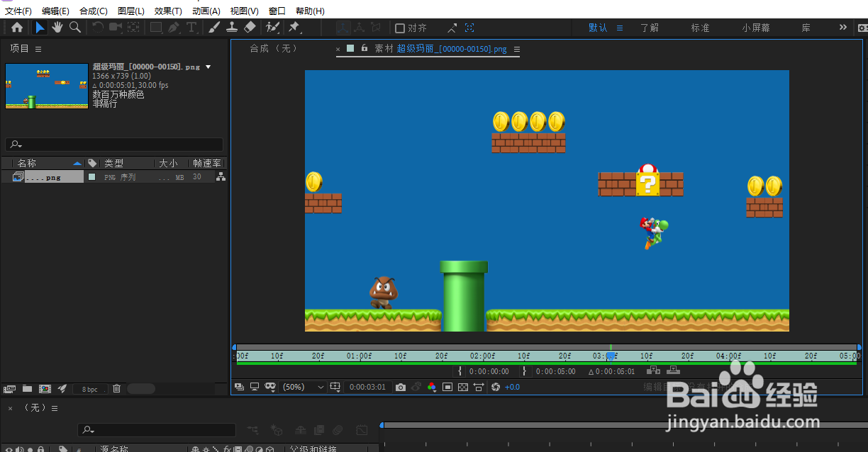The image size is (868, 452).
Task: Switch to the 库 workspace
Action: click(x=806, y=28)
